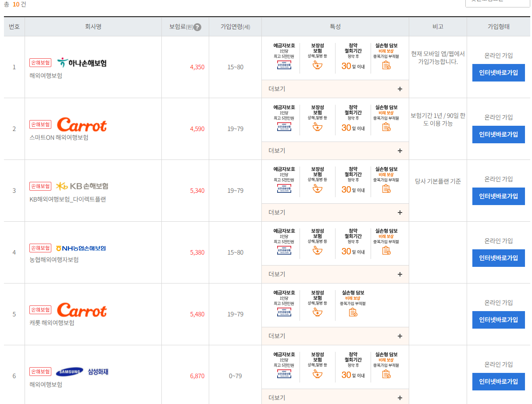The image size is (532, 404).
Task: Click the 실손형 담보 clipboard icon in the 하나손해보험 row
Action: point(386,65)
